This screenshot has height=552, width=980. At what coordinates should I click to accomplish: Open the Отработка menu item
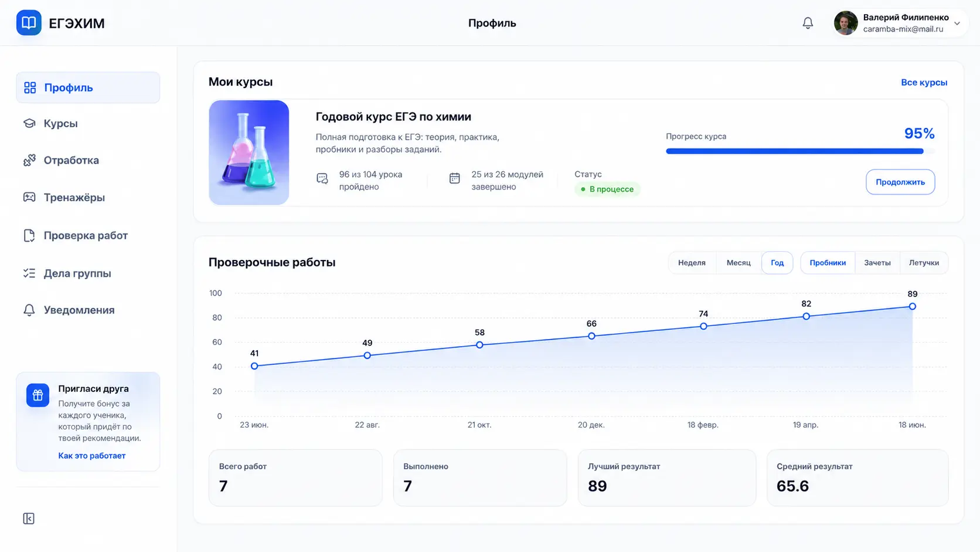click(88, 160)
